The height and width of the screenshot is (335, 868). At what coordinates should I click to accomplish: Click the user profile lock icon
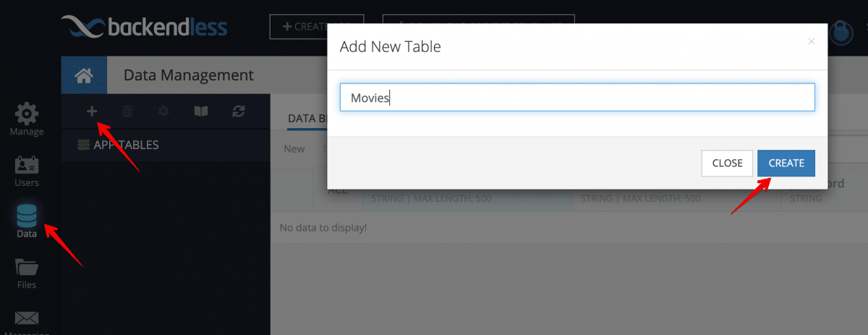(841, 33)
